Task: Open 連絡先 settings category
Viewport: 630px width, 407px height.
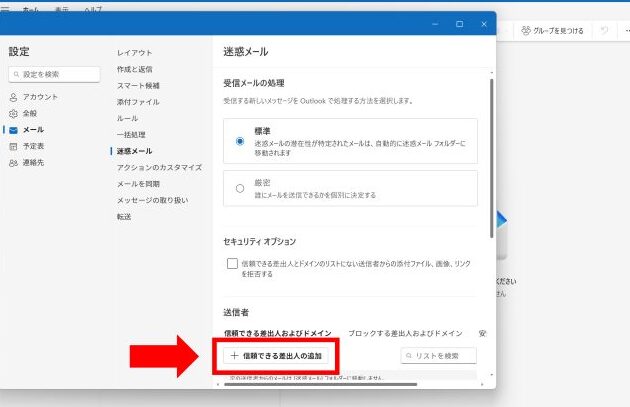Action: pos(27,163)
